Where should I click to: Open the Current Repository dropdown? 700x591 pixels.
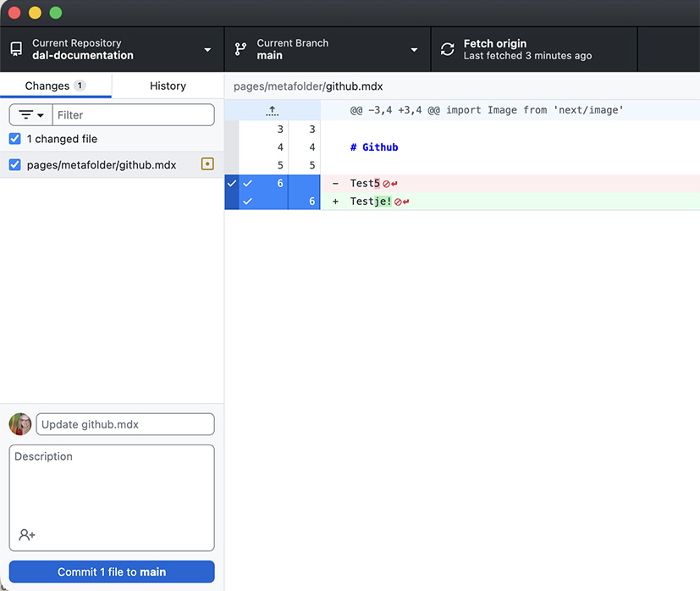click(112, 49)
